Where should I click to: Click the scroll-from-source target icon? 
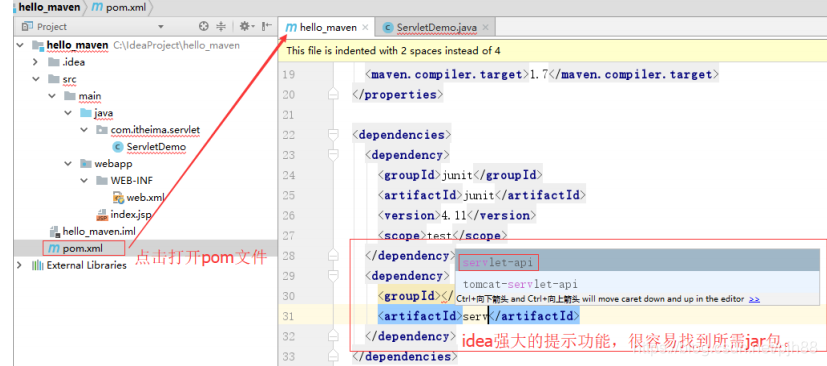[204, 26]
